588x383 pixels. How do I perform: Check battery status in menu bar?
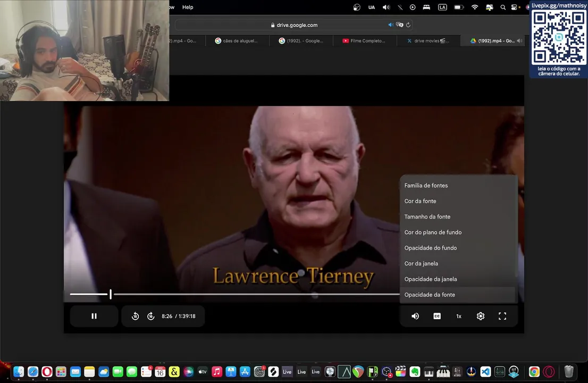[459, 7]
